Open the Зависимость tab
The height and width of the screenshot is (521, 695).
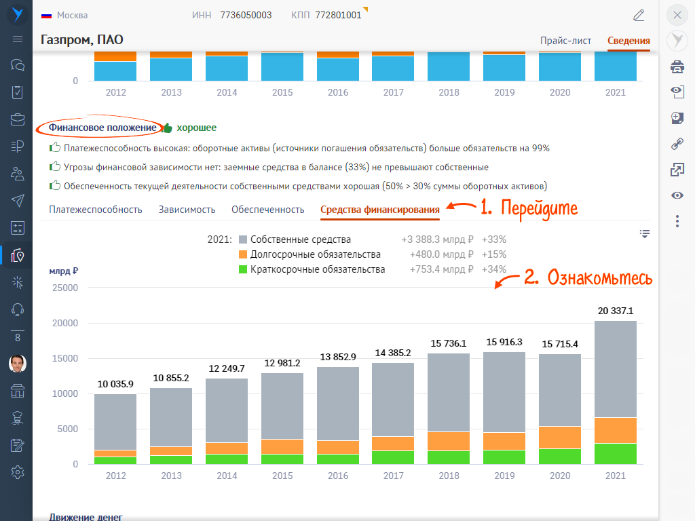coord(187,209)
